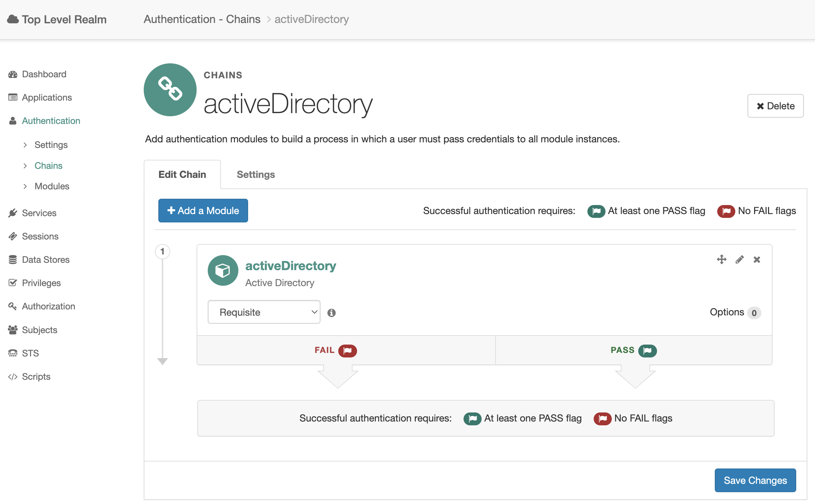Image resolution: width=815 pixels, height=504 pixels.
Task: Expand the Chains sidebar item
Action: [x=48, y=166]
